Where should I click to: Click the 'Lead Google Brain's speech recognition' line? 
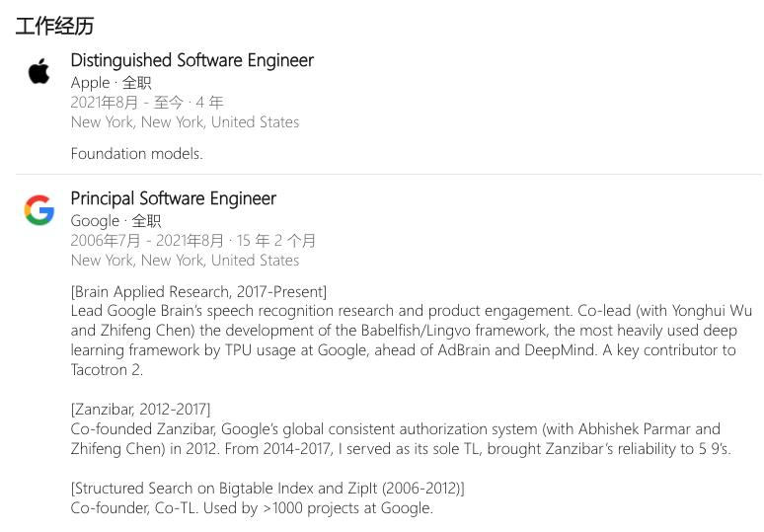pos(412,310)
